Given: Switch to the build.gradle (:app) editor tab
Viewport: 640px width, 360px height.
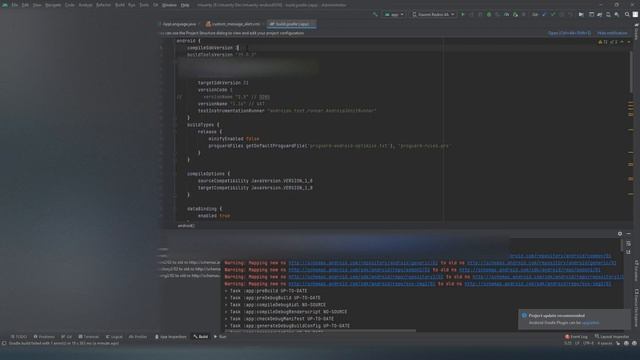Looking at the screenshot, I should click(x=291, y=24).
